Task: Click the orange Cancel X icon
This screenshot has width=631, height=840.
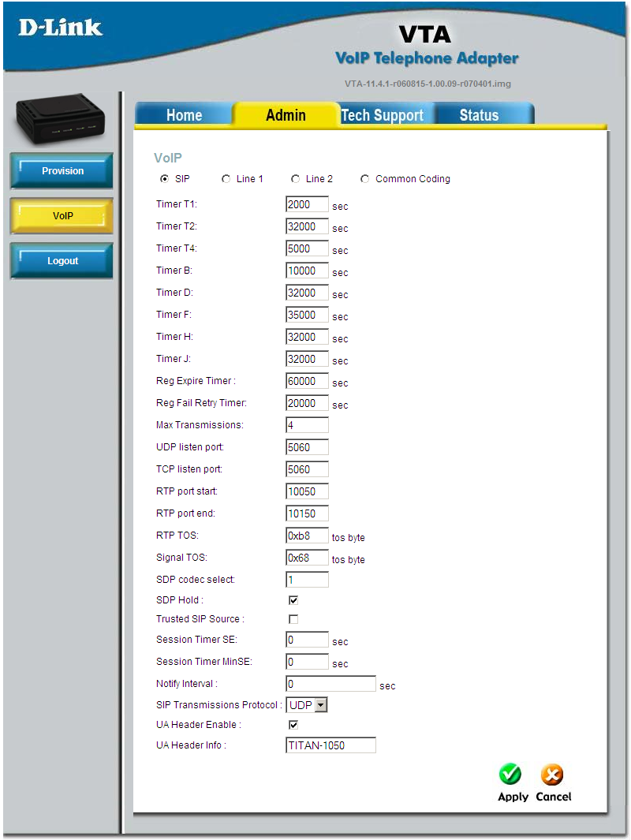Action: click(551, 774)
